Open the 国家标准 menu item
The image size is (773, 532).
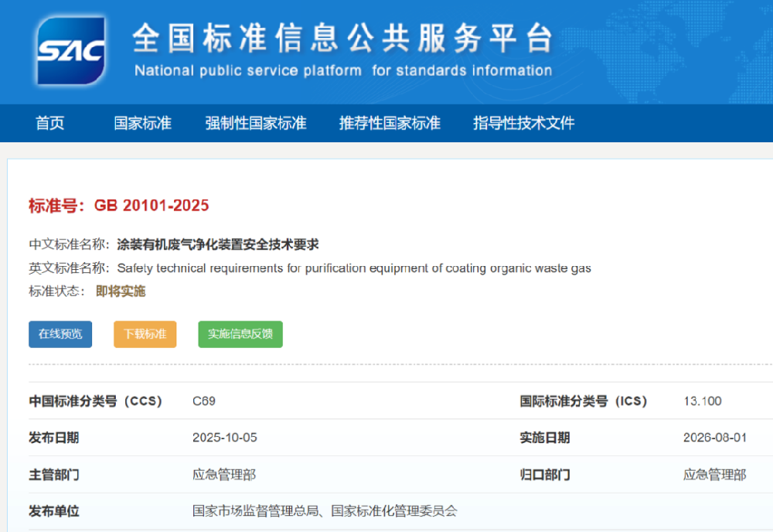pyautogui.click(x=141, y=123)
